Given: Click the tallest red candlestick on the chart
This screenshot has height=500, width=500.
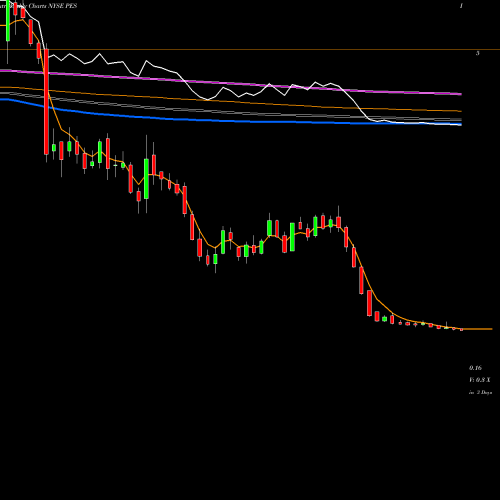Looking at the screenshot, I should tap(46, 102).
